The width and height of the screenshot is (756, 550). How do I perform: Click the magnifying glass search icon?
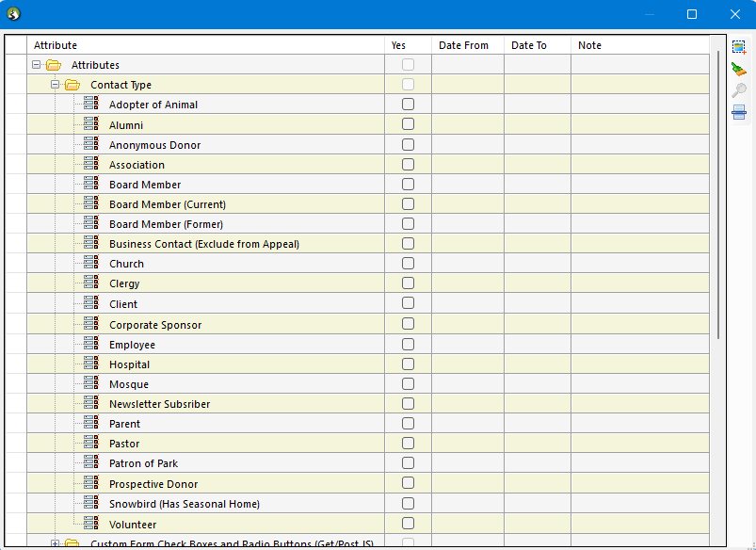(x=739, y=90)
